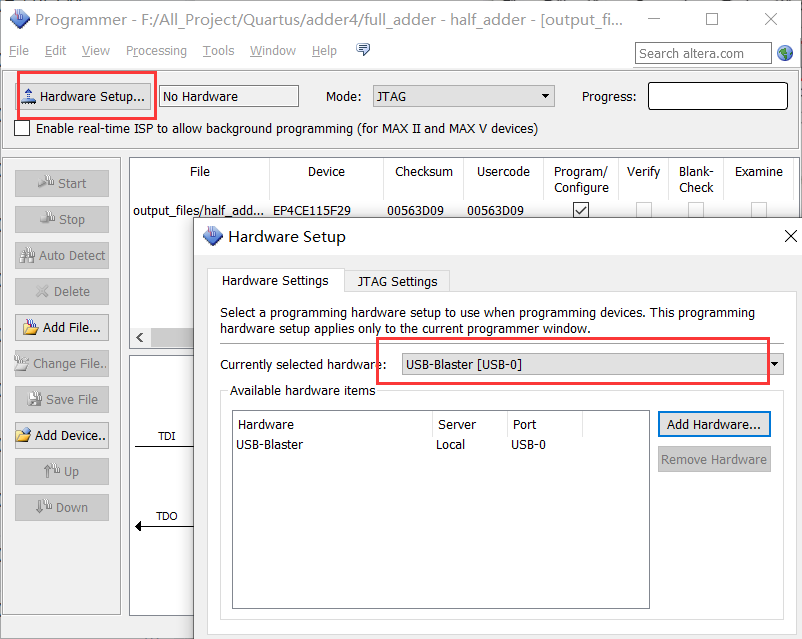Move the selected file Up

62,471
